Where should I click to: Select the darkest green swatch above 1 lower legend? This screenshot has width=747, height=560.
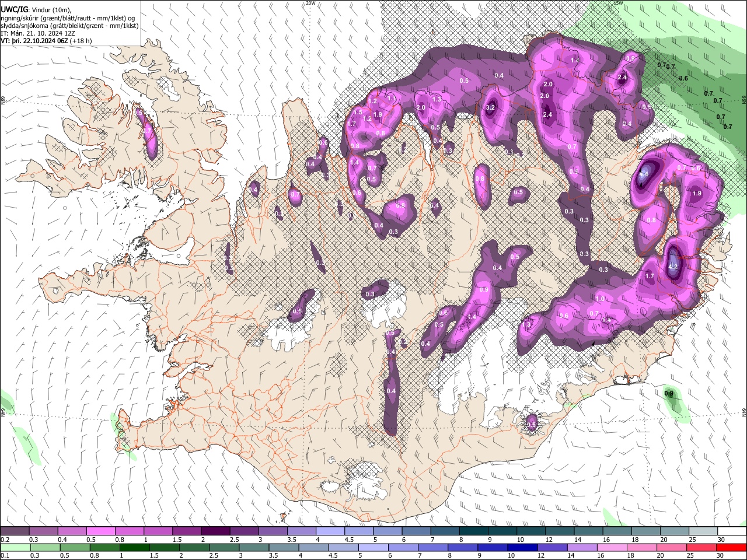[x=134, y=548]
